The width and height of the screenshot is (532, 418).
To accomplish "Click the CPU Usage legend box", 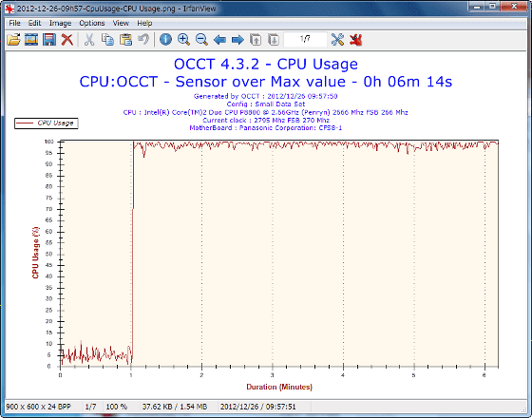I will click(47, 123).
